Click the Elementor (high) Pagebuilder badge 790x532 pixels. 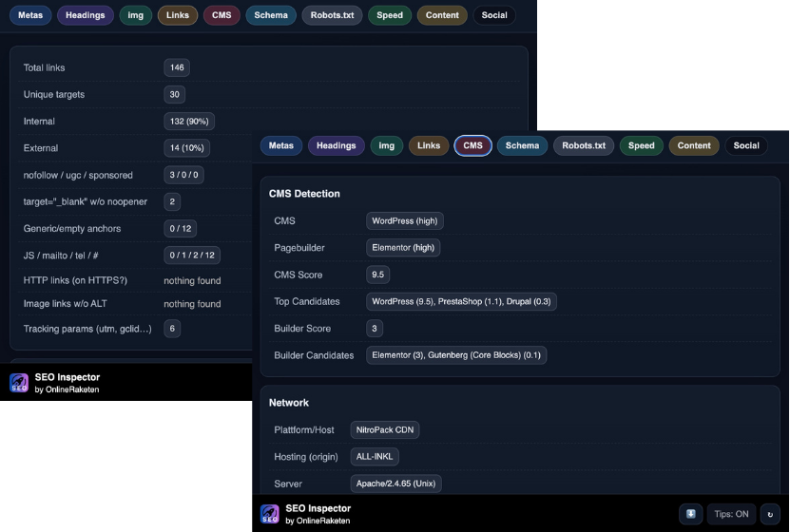[403, 248]
